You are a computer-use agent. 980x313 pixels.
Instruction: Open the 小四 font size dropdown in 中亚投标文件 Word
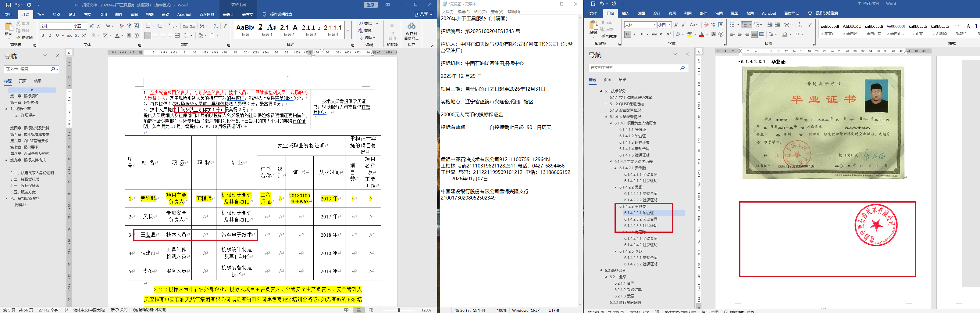click(x=669, y=25)
